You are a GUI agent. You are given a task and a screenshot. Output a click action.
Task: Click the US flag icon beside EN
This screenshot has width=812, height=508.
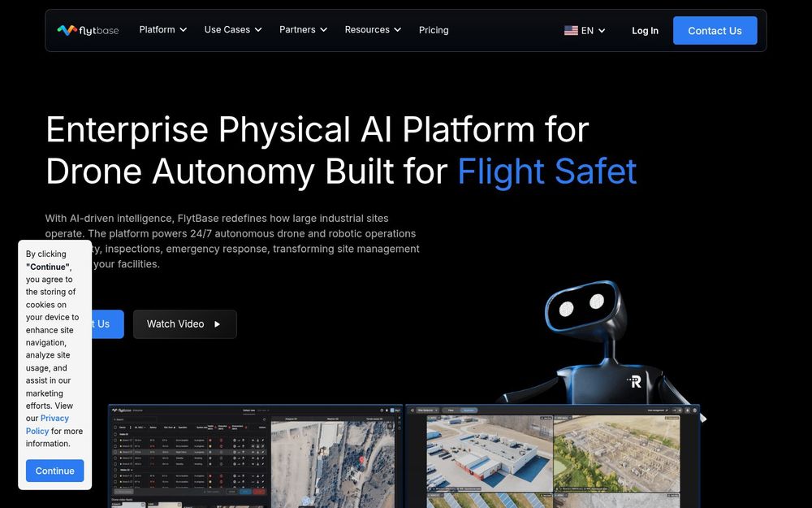[571, 29]
